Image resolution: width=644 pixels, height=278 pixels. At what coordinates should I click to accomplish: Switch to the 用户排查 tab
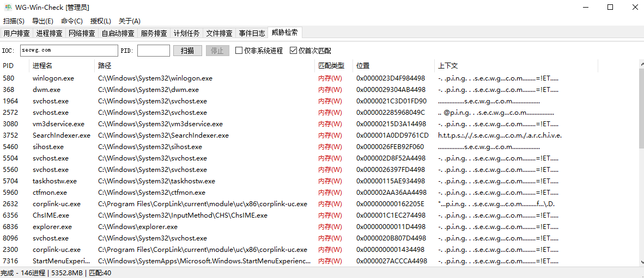[x=16, y=33]
